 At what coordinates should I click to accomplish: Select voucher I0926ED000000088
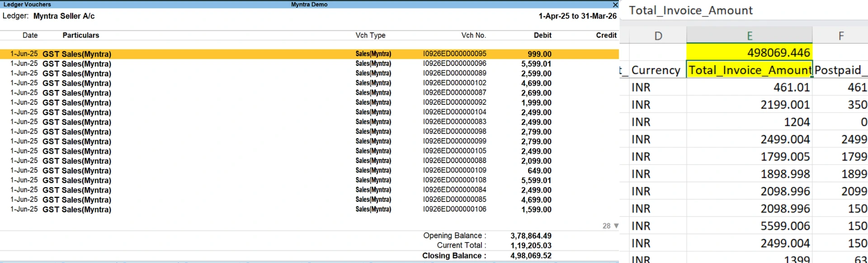[454, 161]
